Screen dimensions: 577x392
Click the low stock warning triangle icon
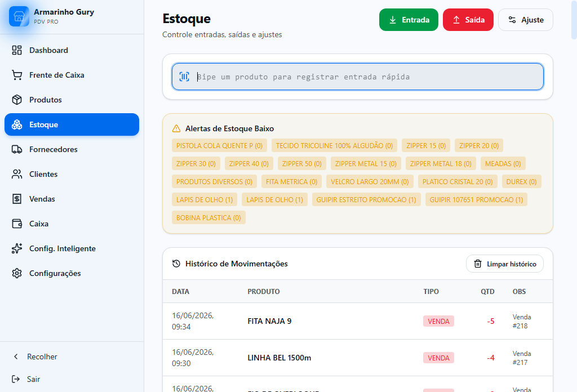[x=176, y=128]
